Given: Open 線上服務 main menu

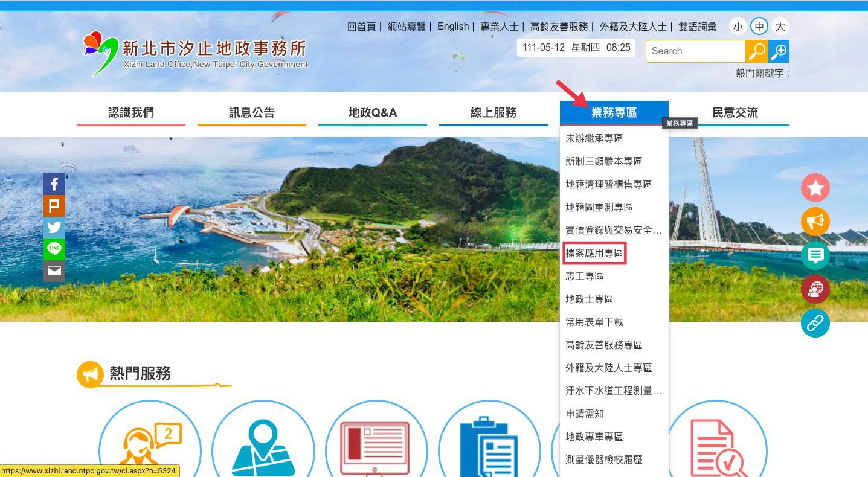Looking at the screenshot, I should click(x=493, y=113).
